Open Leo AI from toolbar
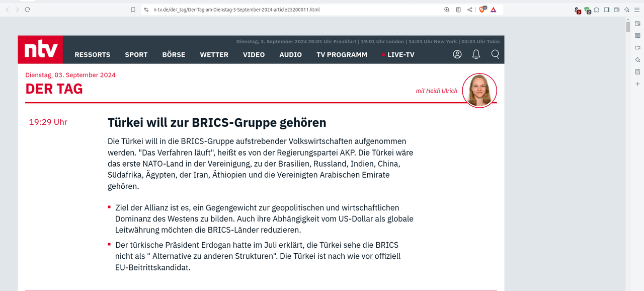This screenshot has height=291, width=644. pyautogui.click(x=627, y=10)
